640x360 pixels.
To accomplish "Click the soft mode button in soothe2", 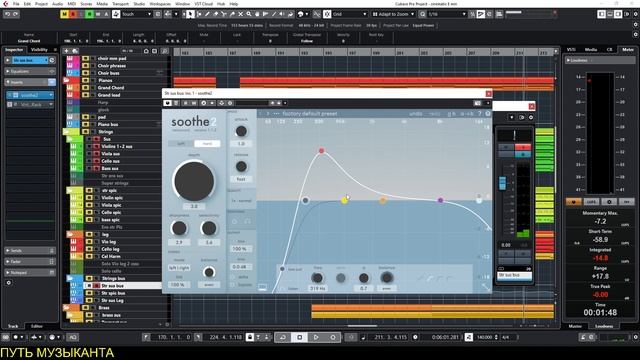I will tap(181, 144).
